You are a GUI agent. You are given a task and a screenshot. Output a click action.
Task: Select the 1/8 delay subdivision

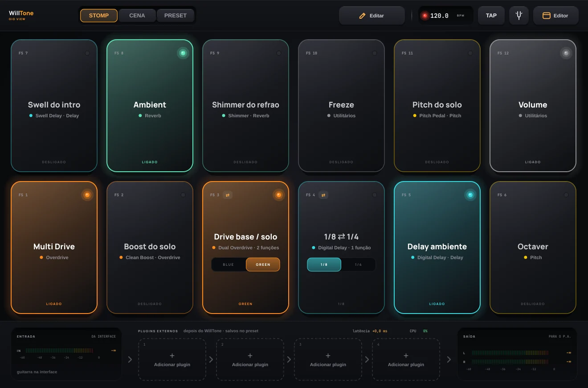tap(324, 264)
